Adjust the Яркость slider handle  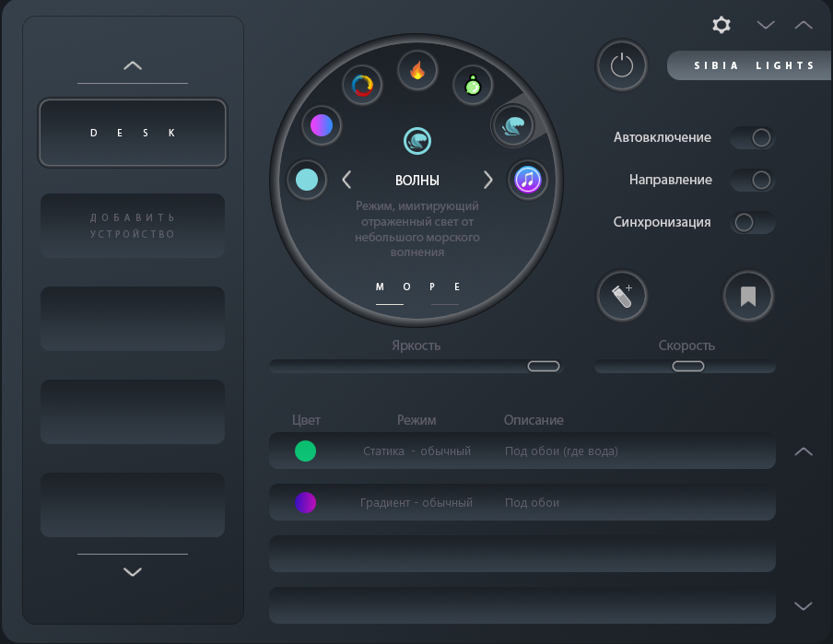544,366
